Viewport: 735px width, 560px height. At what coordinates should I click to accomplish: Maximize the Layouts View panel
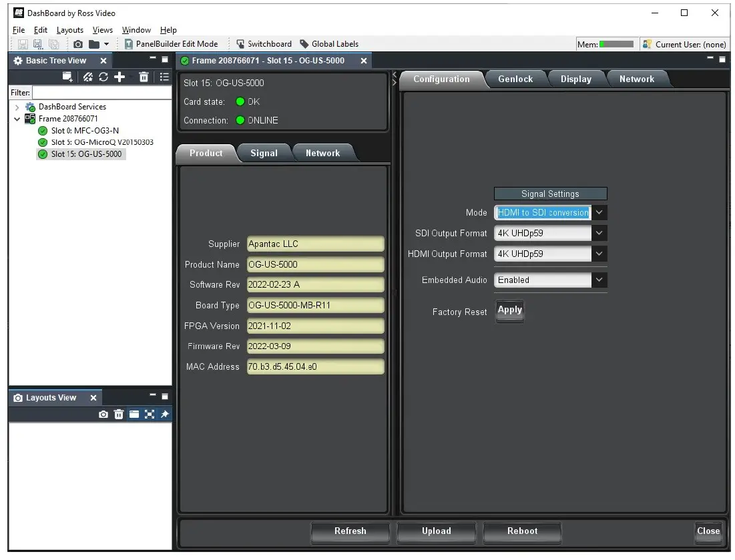tap(164, 396)
